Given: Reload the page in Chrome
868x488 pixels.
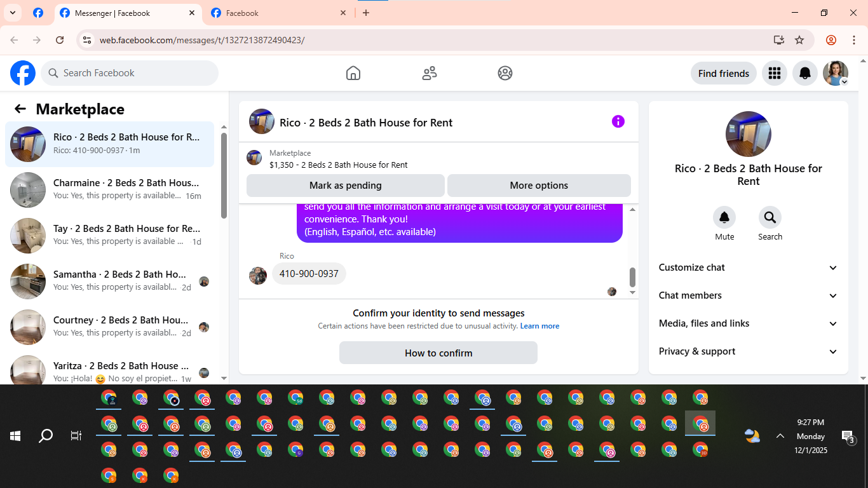Looking at the screenshot, I should tap(60, 40).
